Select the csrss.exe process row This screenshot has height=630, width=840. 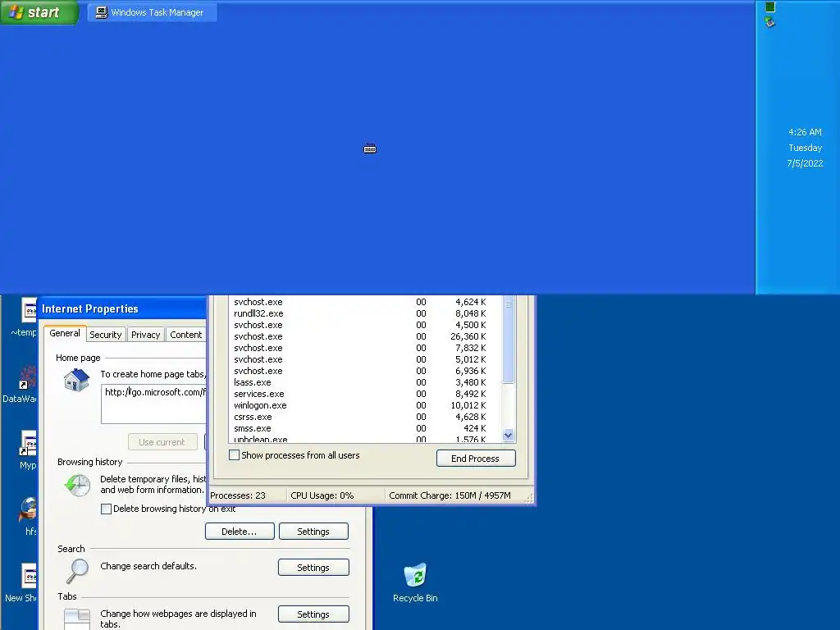point(365,417)
